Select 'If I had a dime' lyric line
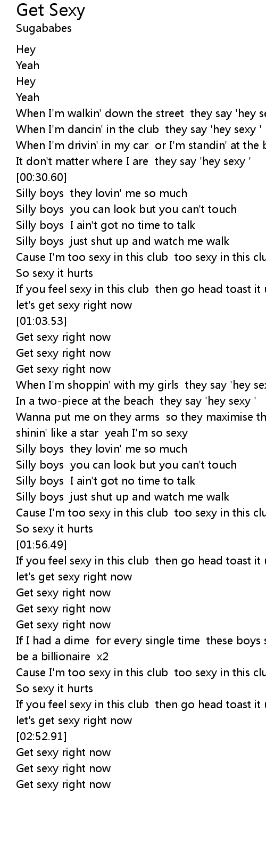The width and height of the screenshot is (266, 868). [x=141, y=641]
